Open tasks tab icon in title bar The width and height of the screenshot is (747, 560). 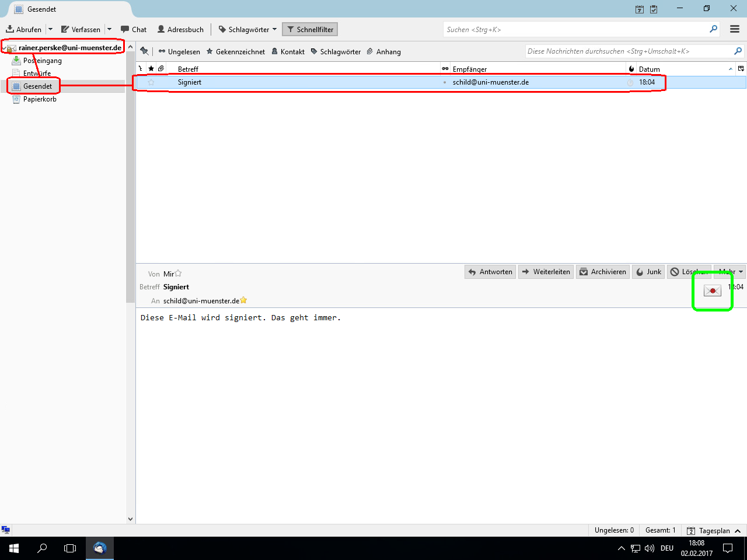654,9
